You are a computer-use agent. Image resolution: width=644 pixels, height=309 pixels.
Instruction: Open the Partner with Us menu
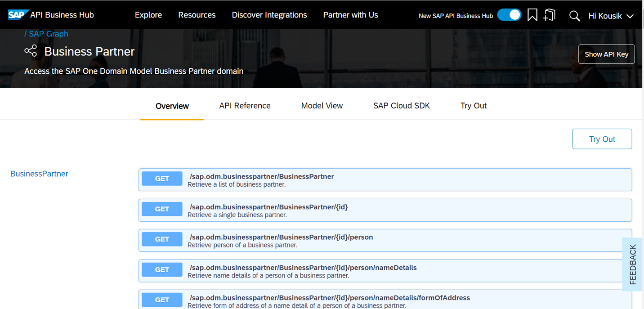click(x=350, y=15)
